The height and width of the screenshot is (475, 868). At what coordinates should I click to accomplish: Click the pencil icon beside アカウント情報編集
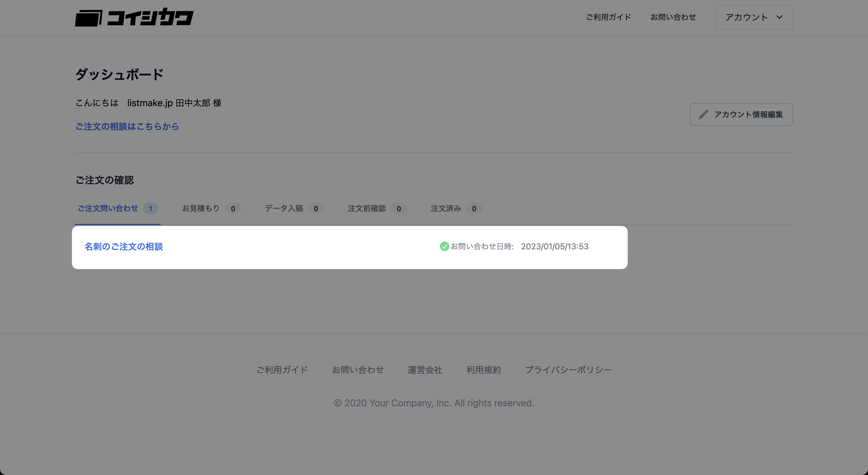(703, 114)
